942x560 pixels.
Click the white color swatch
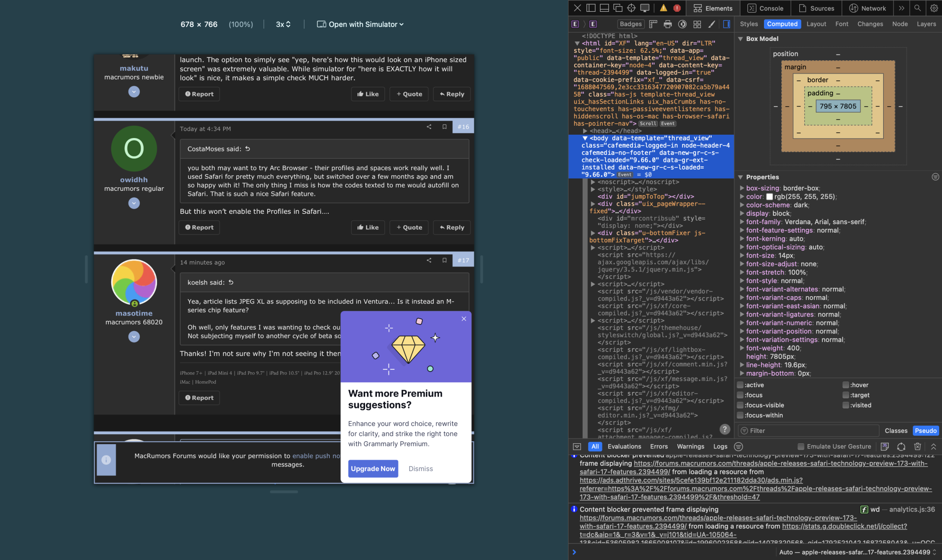coord(770,197)
